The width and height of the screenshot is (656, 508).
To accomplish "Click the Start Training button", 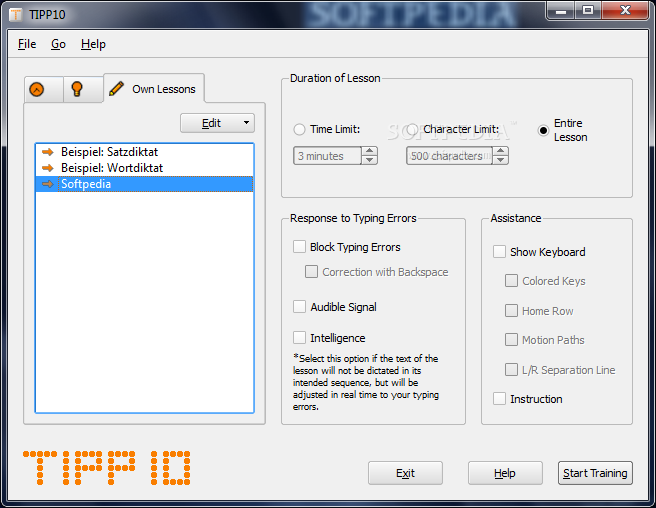I will pyautogui.click(x=595, y=473).
